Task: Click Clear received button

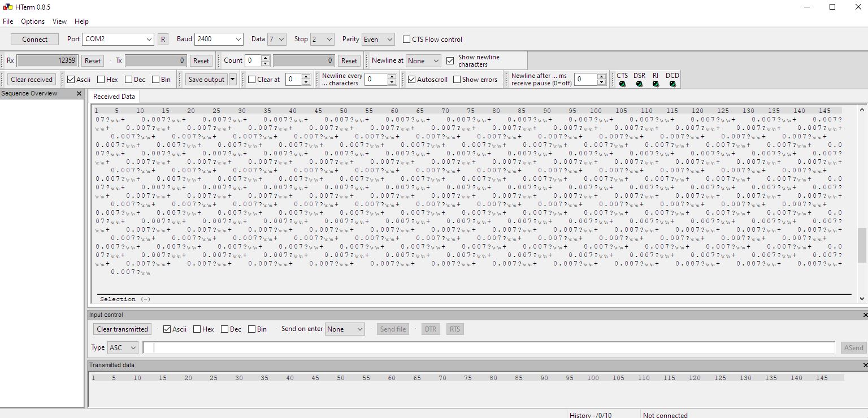Action: click(x=32, y=80)
